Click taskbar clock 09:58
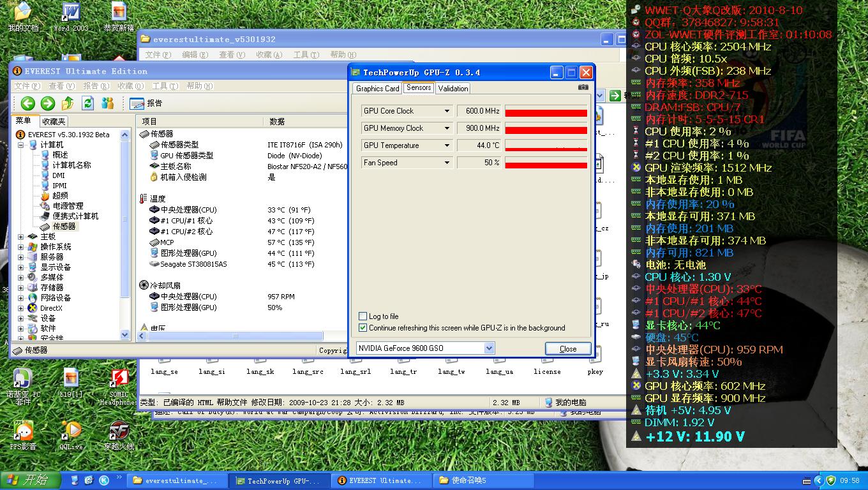 point(850,480)
